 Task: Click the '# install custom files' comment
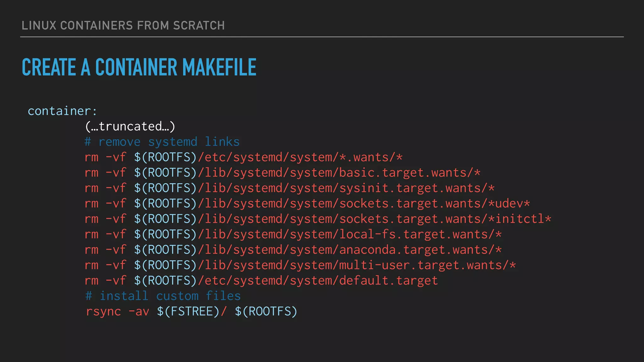click(x=163, y=296)
